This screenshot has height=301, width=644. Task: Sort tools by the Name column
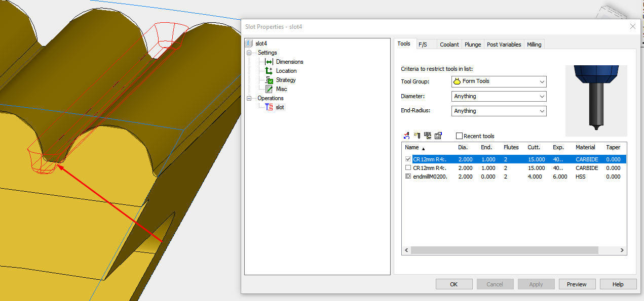point(411,147)
